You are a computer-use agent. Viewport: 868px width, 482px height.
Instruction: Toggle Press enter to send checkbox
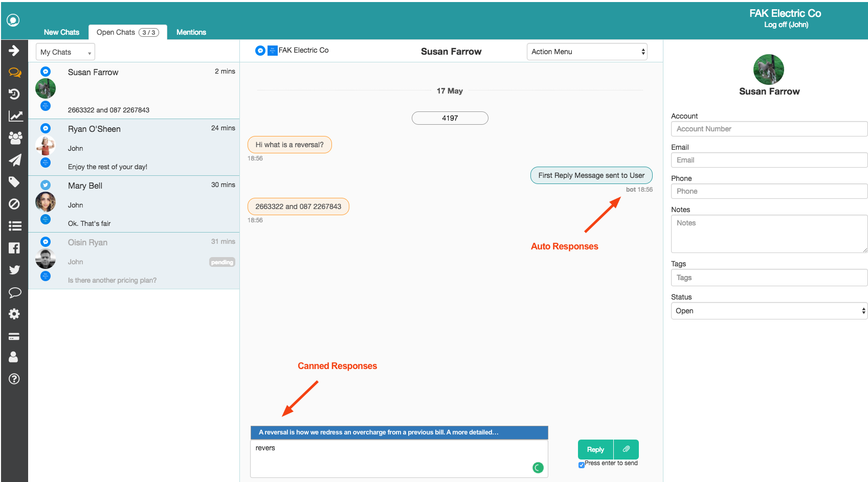(x=582, y=465)
